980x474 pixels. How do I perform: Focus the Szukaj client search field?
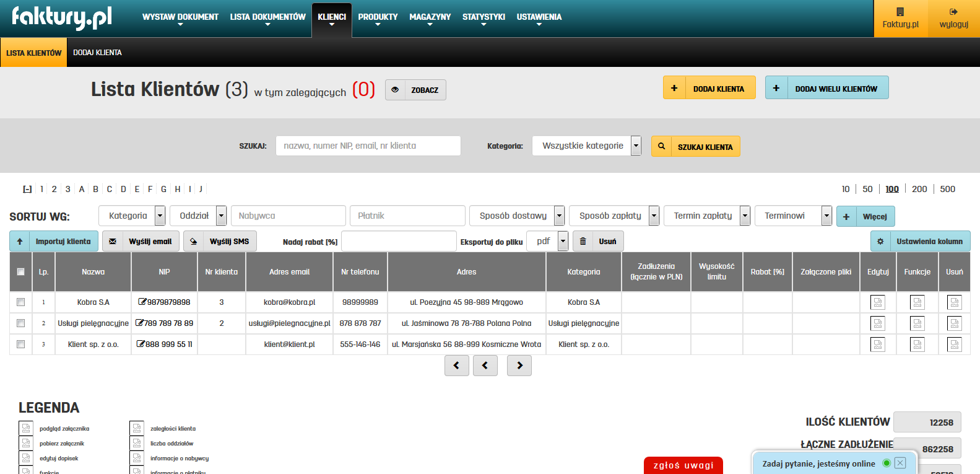pos(368,146)
